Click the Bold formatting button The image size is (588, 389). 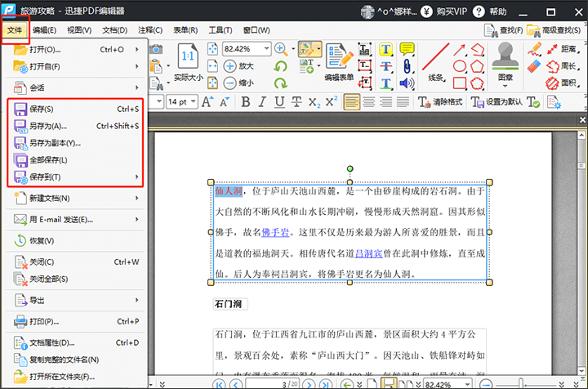coord(244,101)
